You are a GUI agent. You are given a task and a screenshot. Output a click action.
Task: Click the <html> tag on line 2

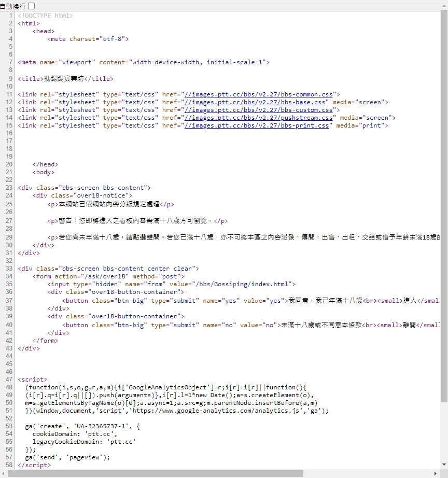(29, 23)
